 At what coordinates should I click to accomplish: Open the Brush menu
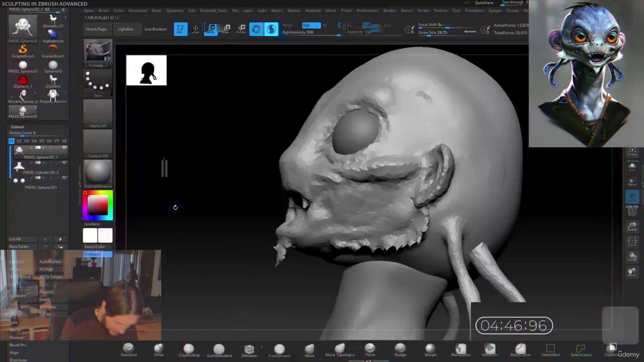(x=104, y=11)
